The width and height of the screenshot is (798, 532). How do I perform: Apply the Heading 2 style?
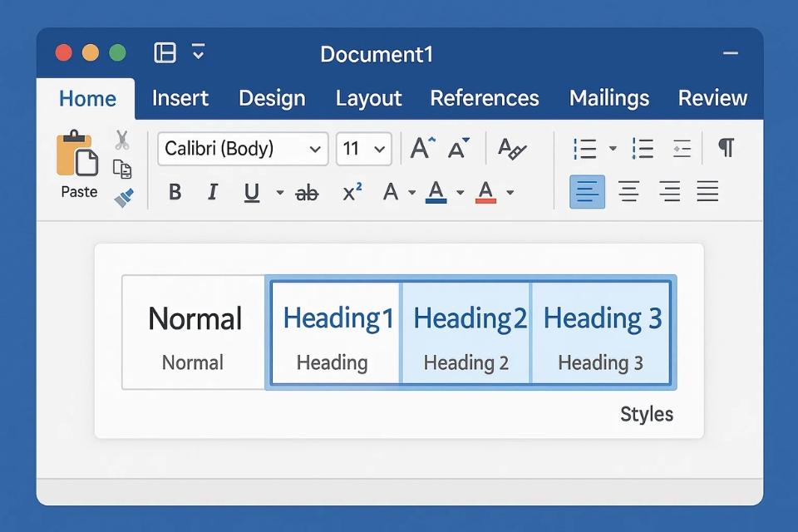[466, 332]
